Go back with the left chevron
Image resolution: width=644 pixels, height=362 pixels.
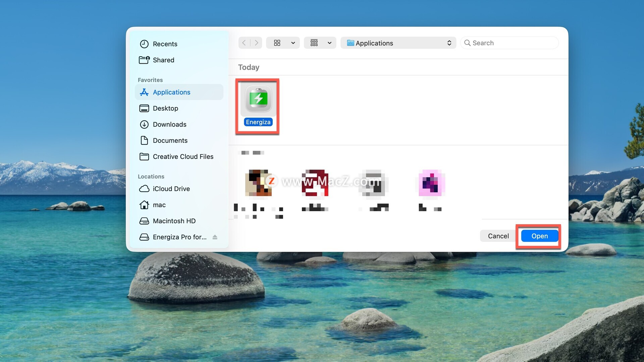(x=244, y=43)
